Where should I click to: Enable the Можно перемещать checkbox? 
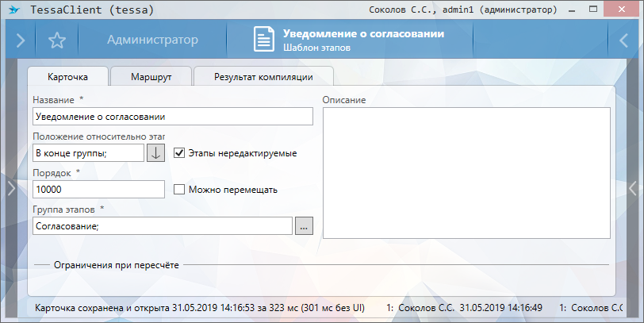point(179,190)
